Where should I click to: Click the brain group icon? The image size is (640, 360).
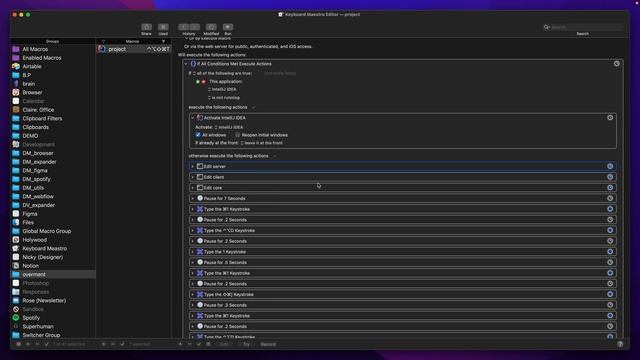click(16, 84)
